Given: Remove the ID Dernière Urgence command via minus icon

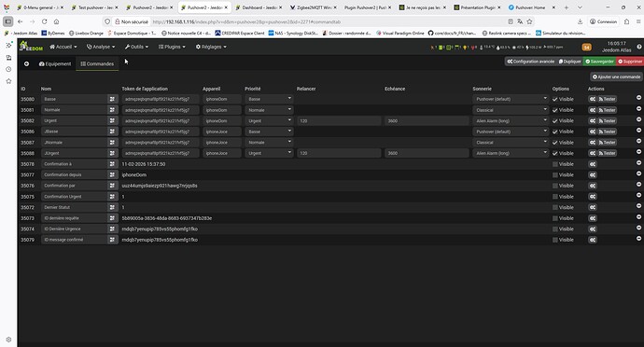Looking at the screenshot, I should coord(638,228).
